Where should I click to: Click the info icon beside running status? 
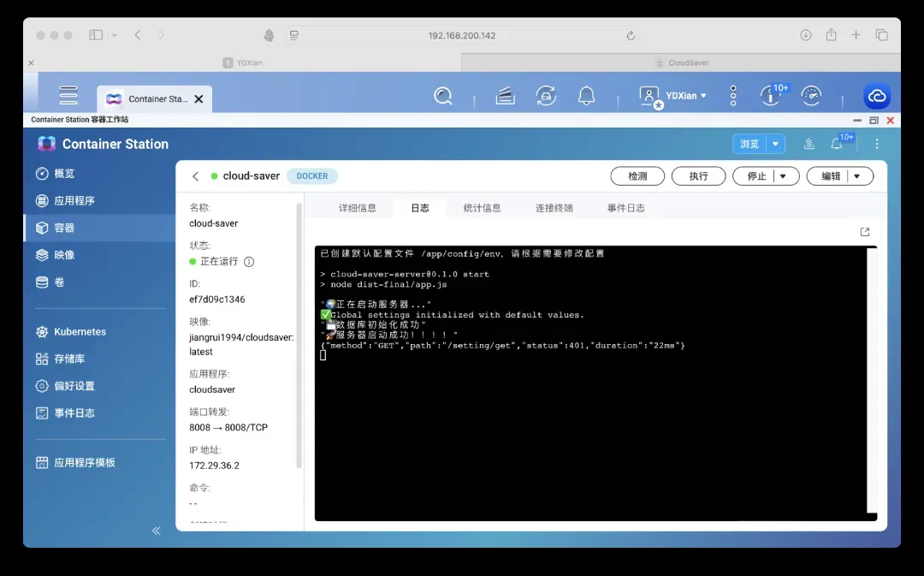click(x=249, y=262)
